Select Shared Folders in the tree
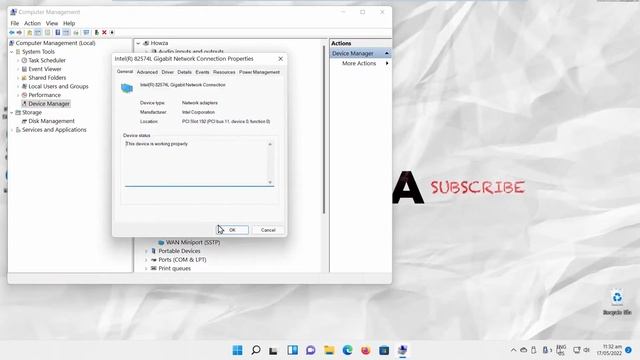Image resolution: width=640 pixels, height=360 pixels. pyautogui.click(x=47, y=78)
